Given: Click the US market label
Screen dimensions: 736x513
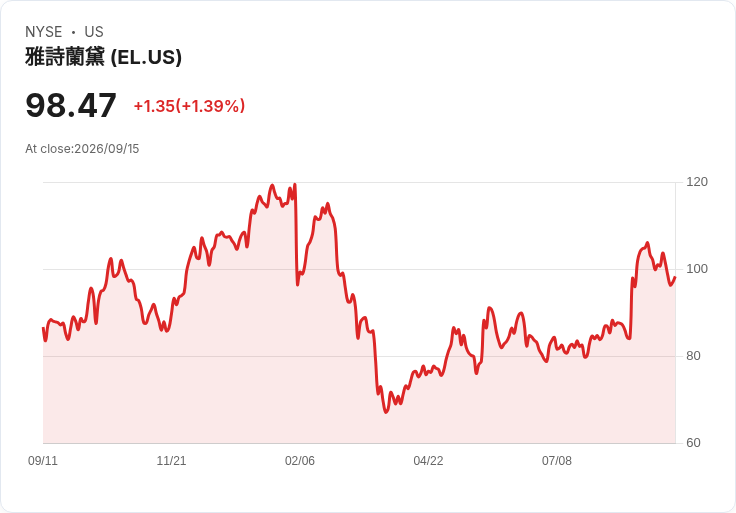Looking at the screenshot, I should [x=94, y=32].
